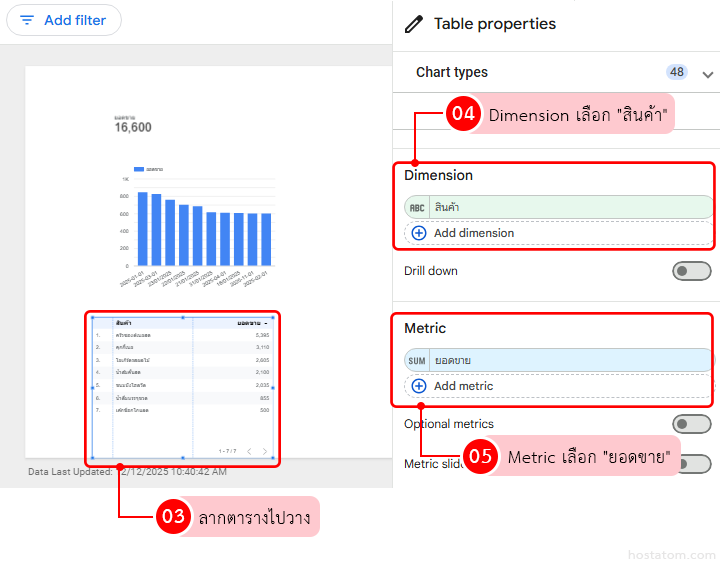Go to previous page in table pagination
Viewport: 720px width, 562px height.
pos(249,451)
